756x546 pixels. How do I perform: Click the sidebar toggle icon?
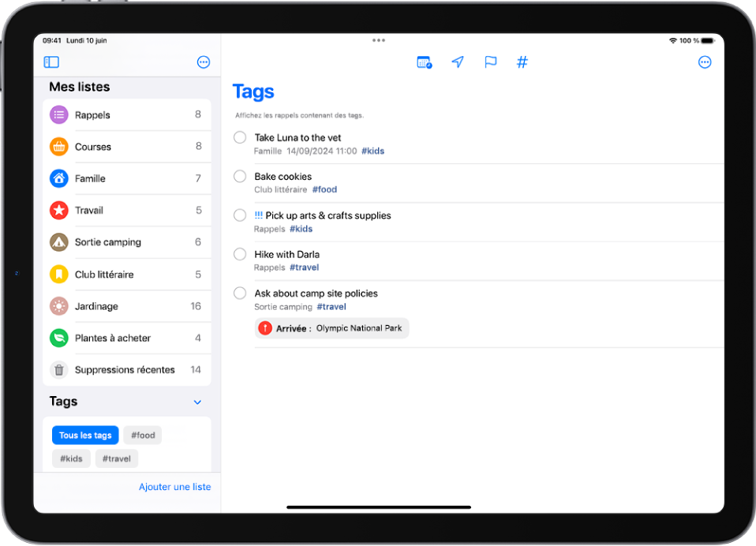51,62
